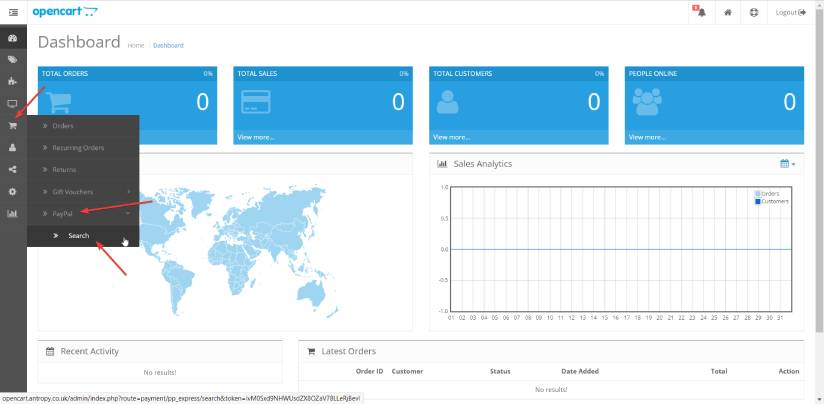Open the Extensions puzzle icon in sidebar
The image size is (824, 404).
(13, 82)
